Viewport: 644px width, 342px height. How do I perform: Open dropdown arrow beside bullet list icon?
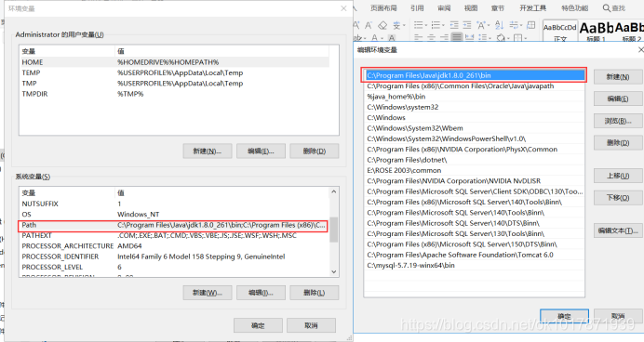point(426,25)
